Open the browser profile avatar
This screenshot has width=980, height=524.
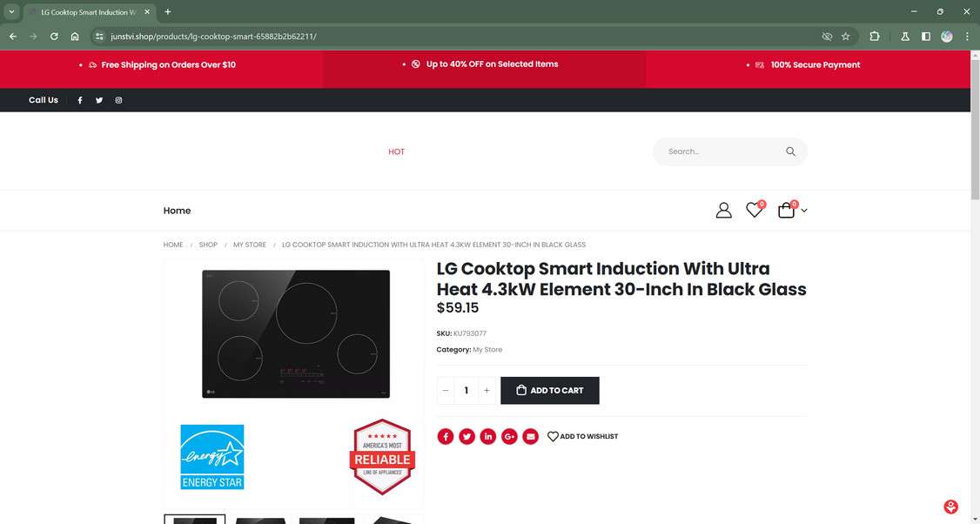[947, 37]
